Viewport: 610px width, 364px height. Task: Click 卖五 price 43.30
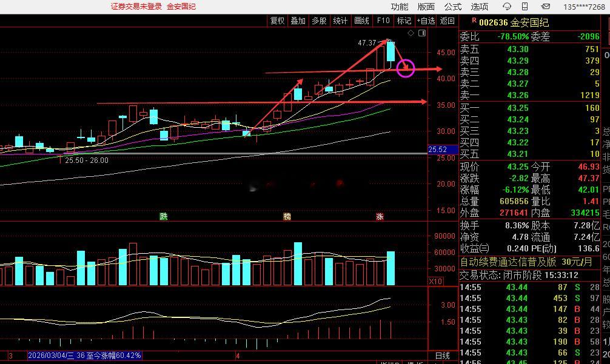tap(518, 49)
